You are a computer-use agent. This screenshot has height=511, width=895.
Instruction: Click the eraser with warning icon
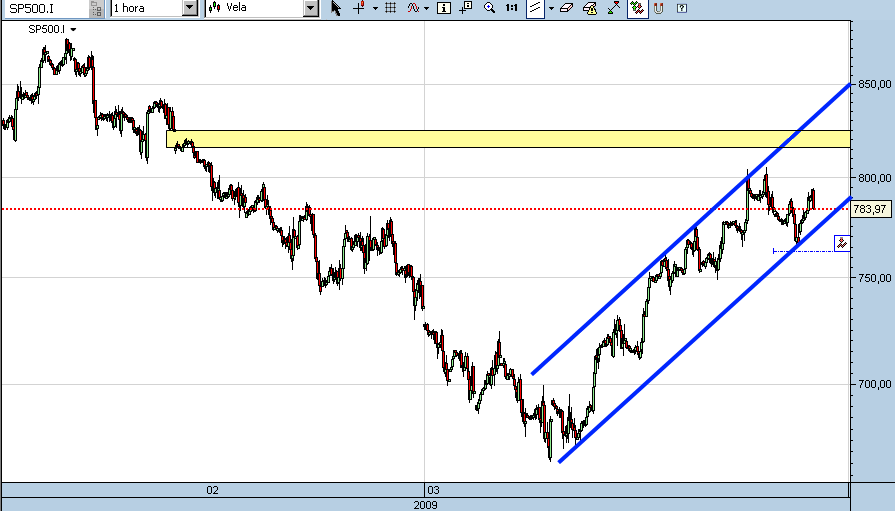(x=590, y=8)
